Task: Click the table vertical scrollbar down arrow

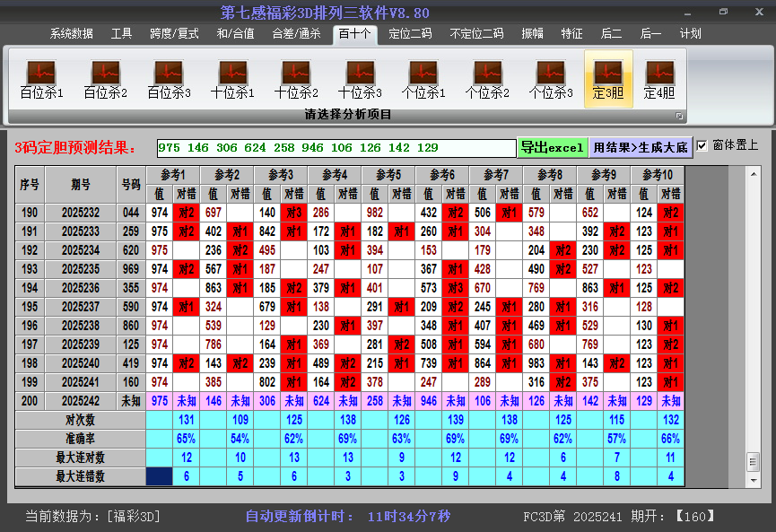Action: tap(753, 479)
